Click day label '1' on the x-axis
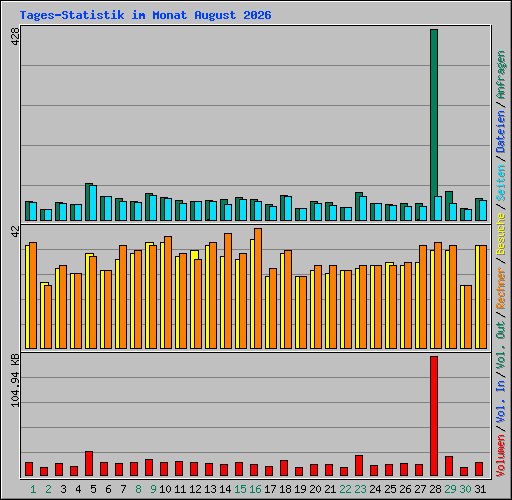 click(x=33, y=489)
